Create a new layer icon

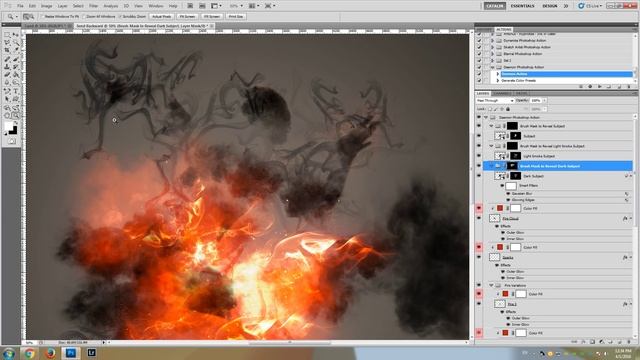(x=620, y=342)
